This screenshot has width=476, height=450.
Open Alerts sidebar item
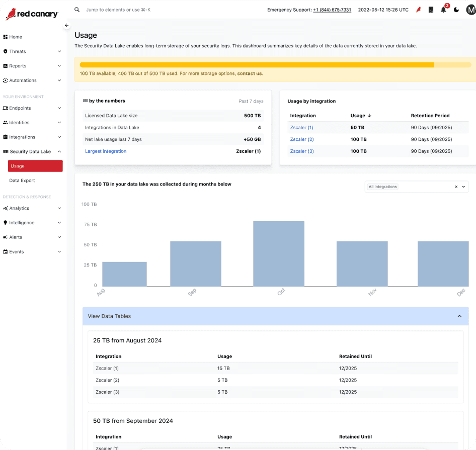(16, 237)
